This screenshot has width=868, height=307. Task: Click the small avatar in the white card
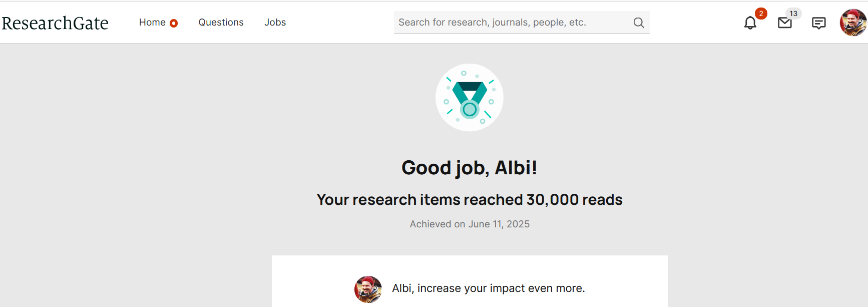(x=368, y=289)
